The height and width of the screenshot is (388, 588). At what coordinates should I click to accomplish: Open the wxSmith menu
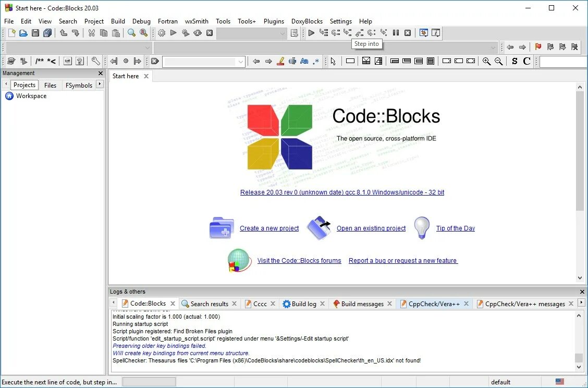(197, 21)
